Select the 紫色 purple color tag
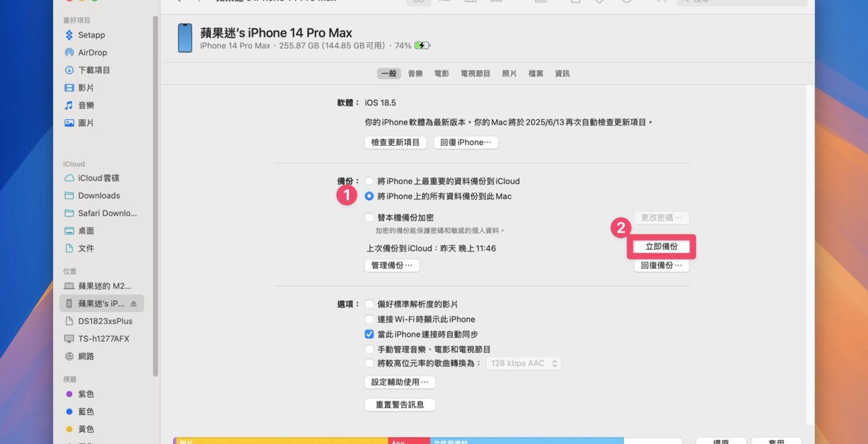Image resolution: width=868 pixels, height=444 pixels. click(86, 394)
